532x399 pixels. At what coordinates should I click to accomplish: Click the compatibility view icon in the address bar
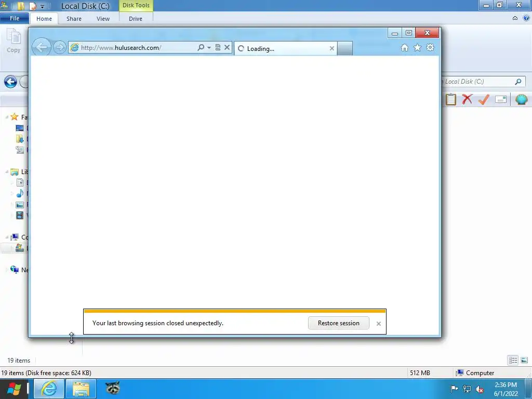pos(218,47)
